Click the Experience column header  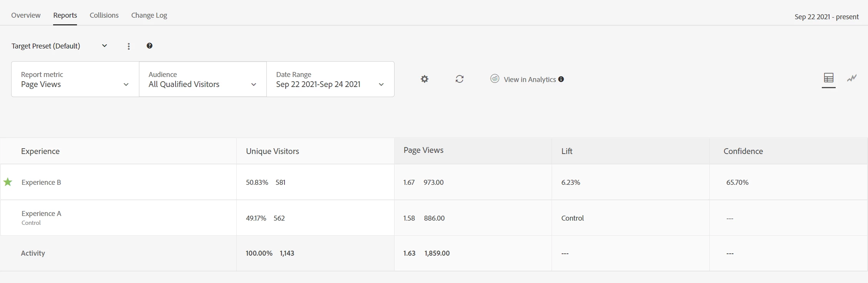pyautogui.click(x=40, y=151)
